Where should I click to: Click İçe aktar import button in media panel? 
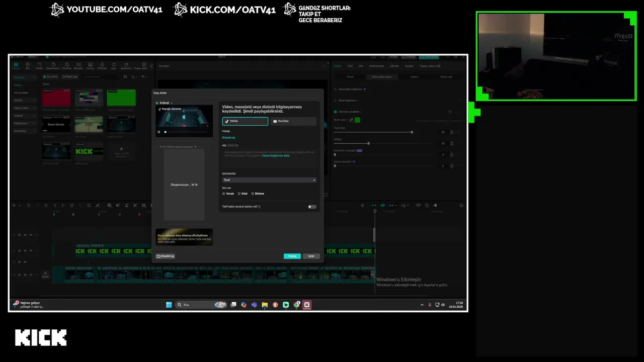click(x=51, y=77)
